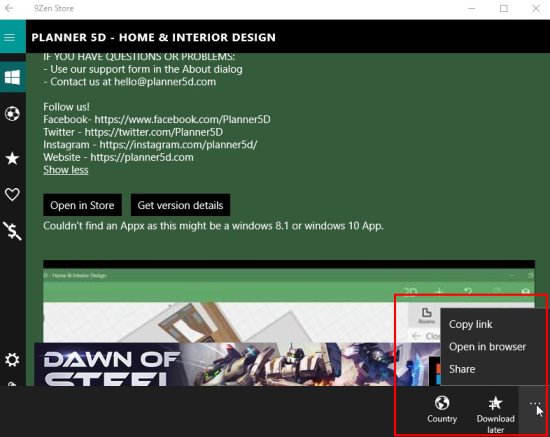This screenshot has width=550, height=437.
Task: Open settings gear in sidebar
Action: coord(12,359)
